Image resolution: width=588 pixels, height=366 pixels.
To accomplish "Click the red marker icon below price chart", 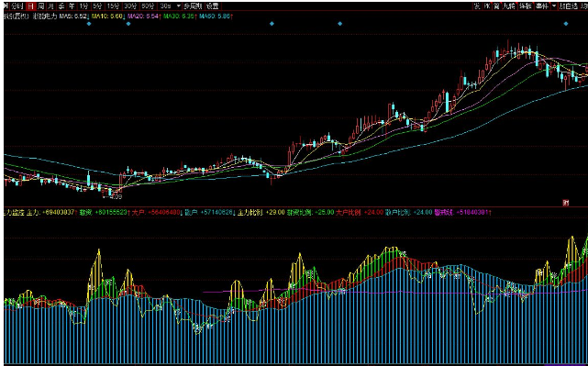I will pyautogui.click(x=565, y=203).
